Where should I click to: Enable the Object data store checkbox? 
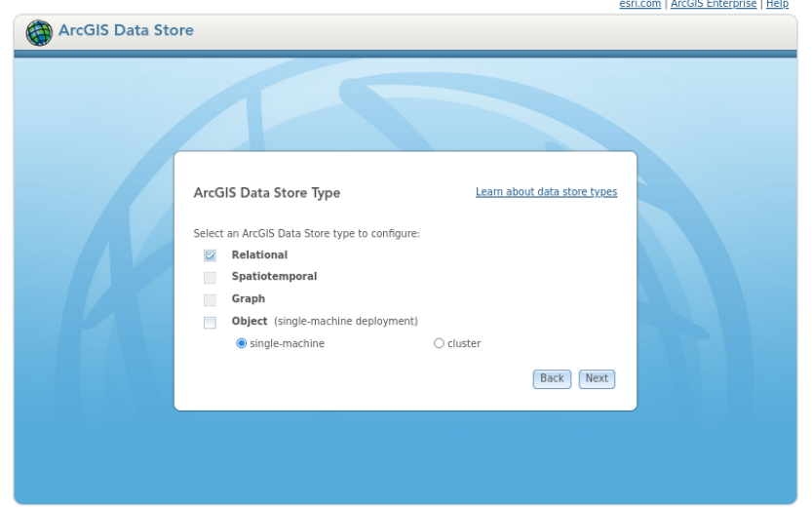(x=210, y=323)
